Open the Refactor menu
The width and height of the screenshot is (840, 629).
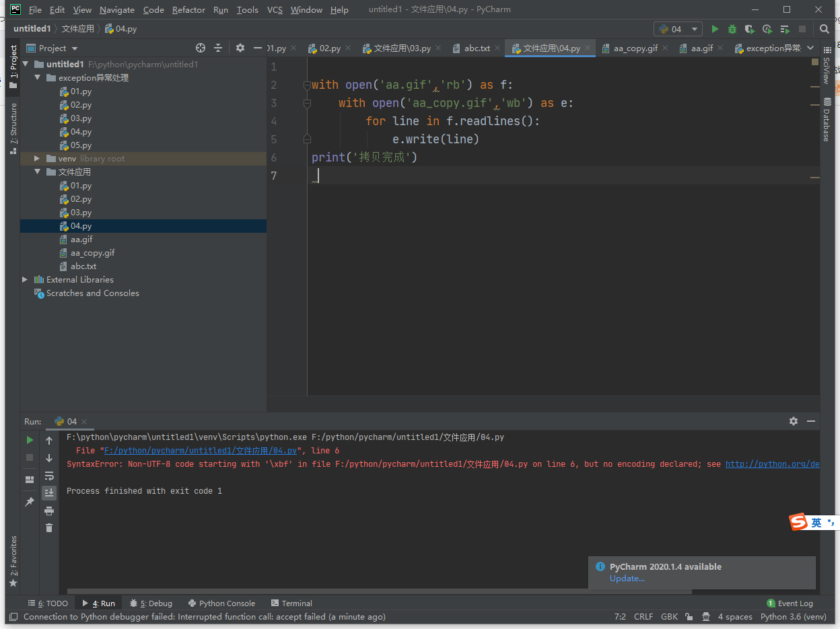pyautogui.click(x=188, y=9)
